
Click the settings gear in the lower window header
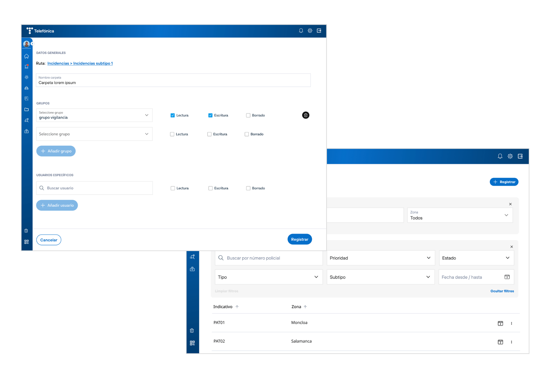510,156
